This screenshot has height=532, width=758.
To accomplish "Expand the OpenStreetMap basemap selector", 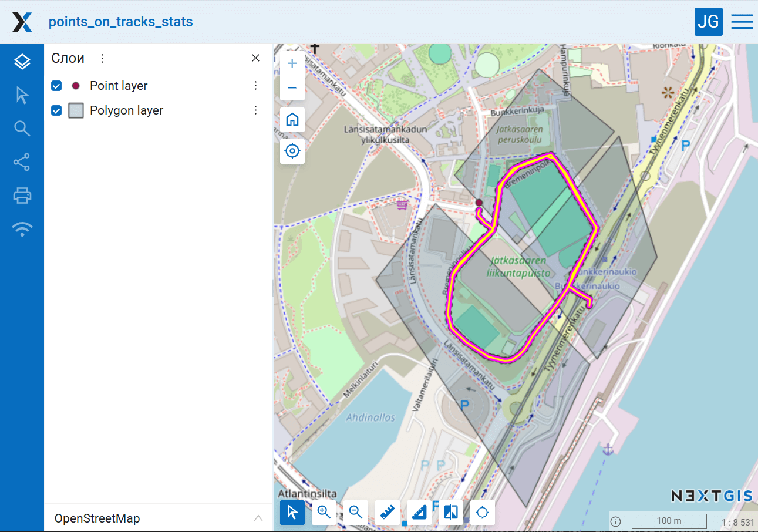I will click(x=258, y=518).
